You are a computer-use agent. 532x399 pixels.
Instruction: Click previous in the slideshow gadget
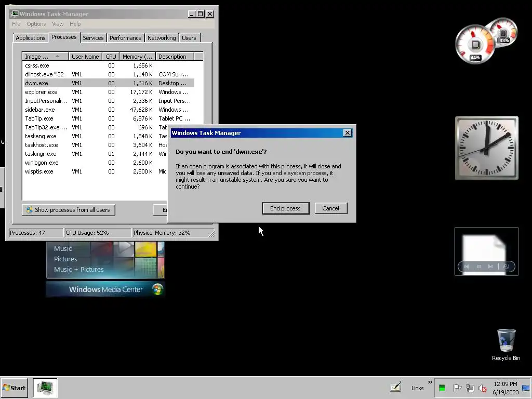(467, 267)
